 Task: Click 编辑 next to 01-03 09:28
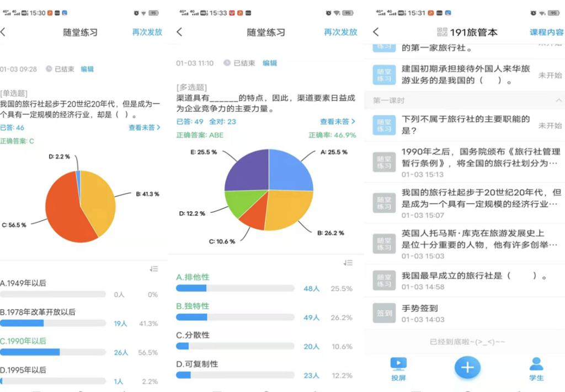87,69
